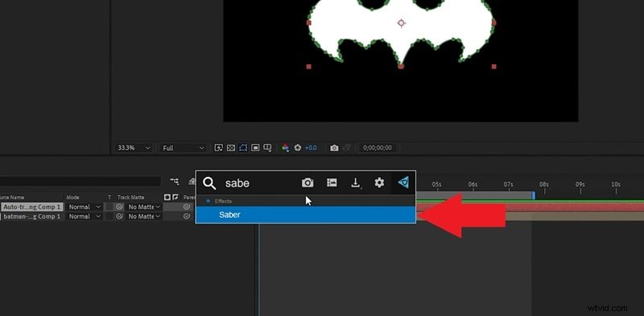Click the blue triangle logo in search popup
644x316 pixels.
click(x=403, y=183)
